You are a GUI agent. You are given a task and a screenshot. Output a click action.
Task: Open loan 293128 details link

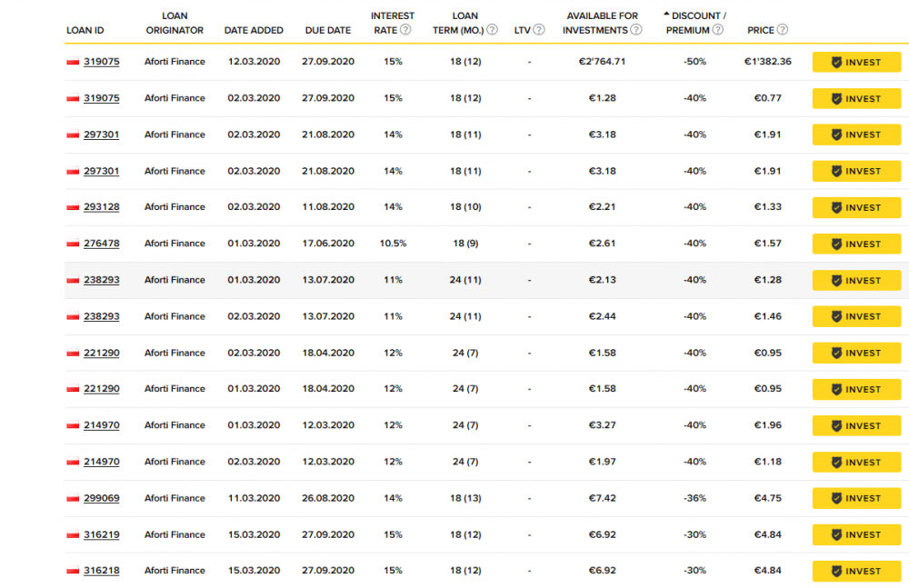101,207
